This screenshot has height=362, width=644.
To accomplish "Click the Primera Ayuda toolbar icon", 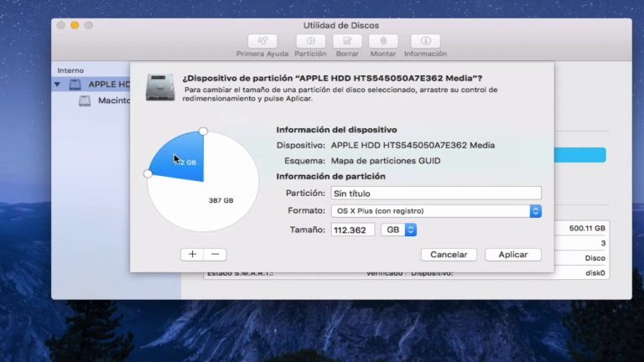I will pyautogui.click(x=262, y=41).
